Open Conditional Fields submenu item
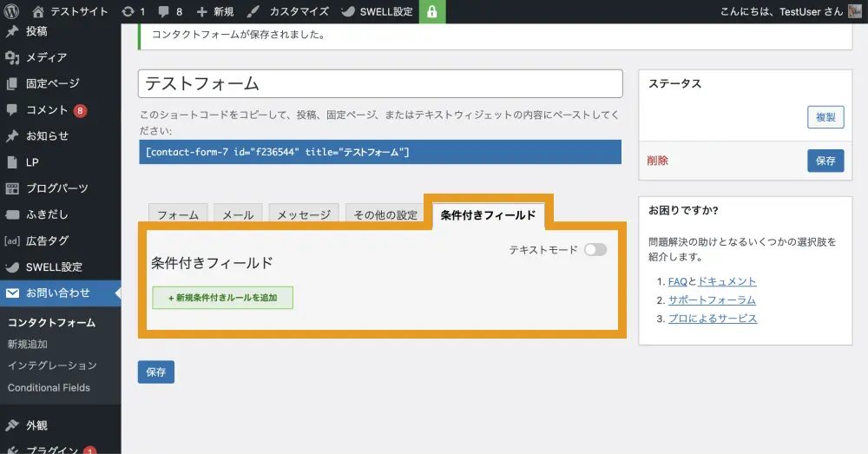This screenshot has width=868, height=454. 49,387
